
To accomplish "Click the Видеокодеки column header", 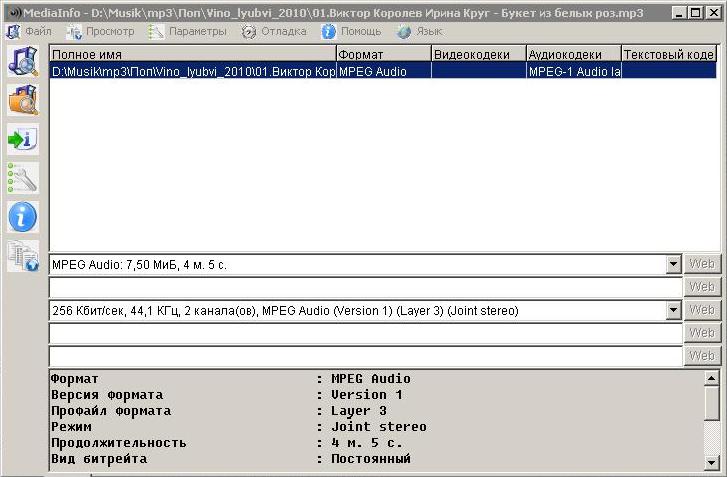I will (x=478, y=54).
